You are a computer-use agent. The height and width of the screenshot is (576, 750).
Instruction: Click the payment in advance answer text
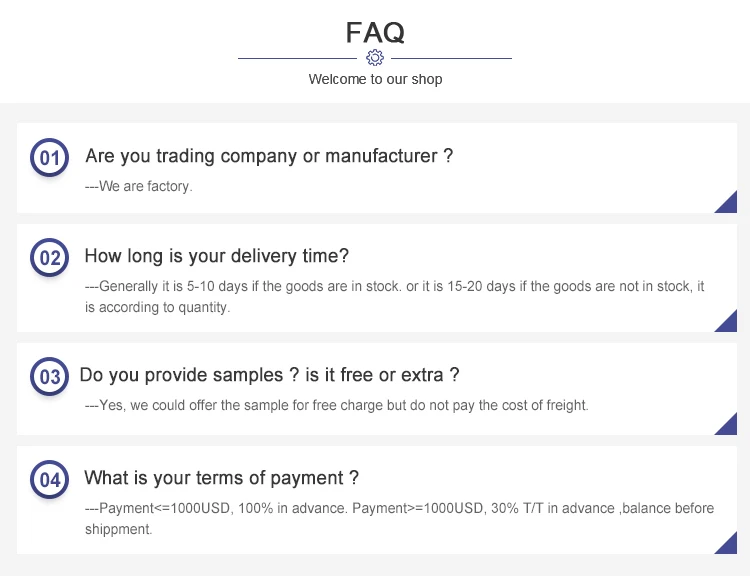[x=399, y=518]
